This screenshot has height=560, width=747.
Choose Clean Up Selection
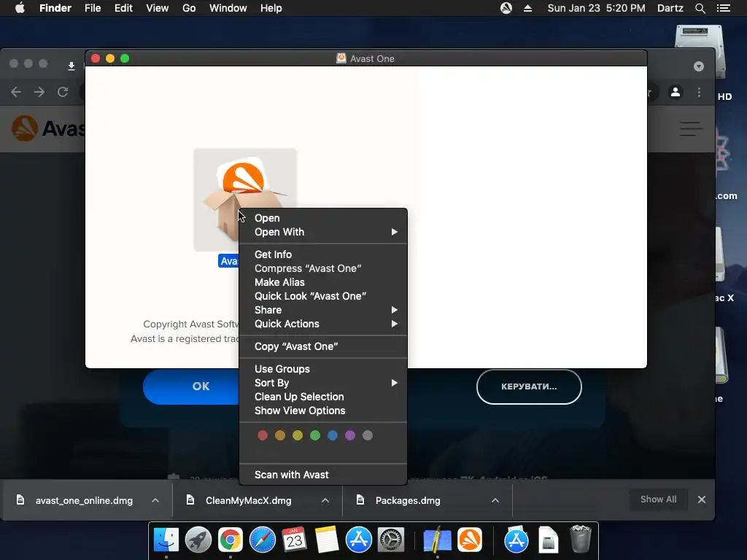[323, 397]
